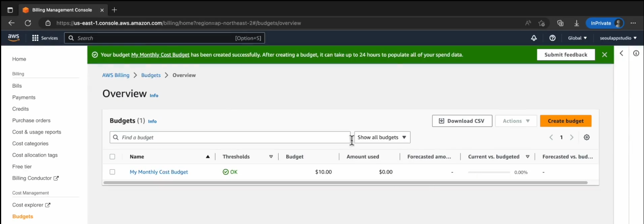
Task: Open Cost explorer external link
Action: tap(31, 205)
